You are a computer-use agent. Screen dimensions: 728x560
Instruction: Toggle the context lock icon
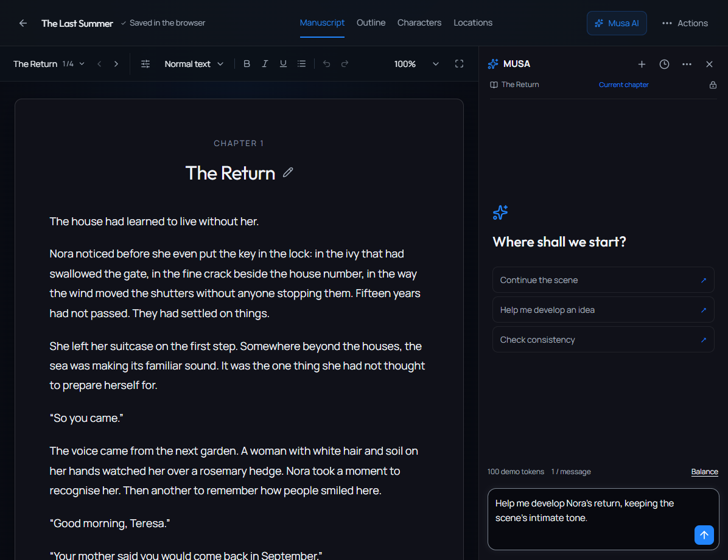[713, 85]
